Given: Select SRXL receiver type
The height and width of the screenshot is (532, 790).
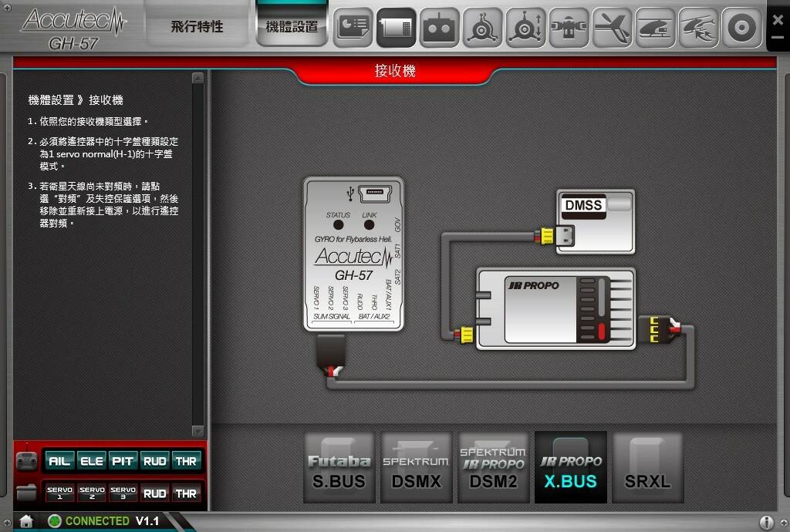Looking at the screenshot, I should pos(647,467).
